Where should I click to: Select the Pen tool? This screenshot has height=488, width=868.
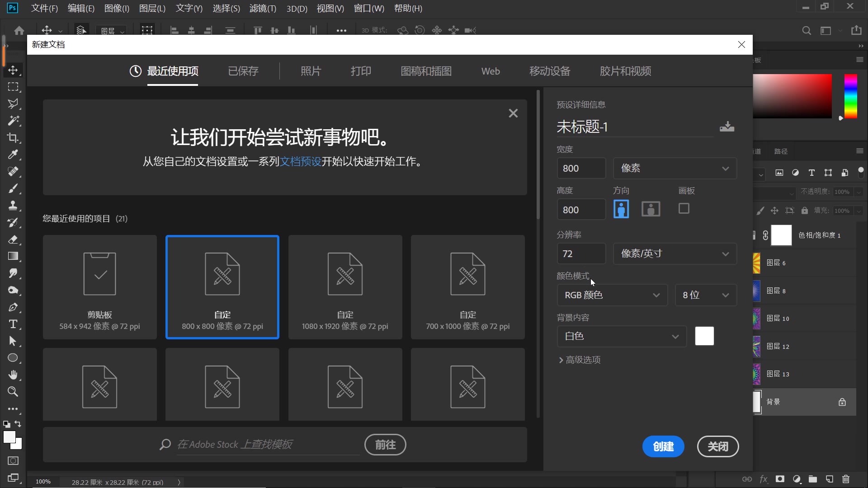coord(13,307)
